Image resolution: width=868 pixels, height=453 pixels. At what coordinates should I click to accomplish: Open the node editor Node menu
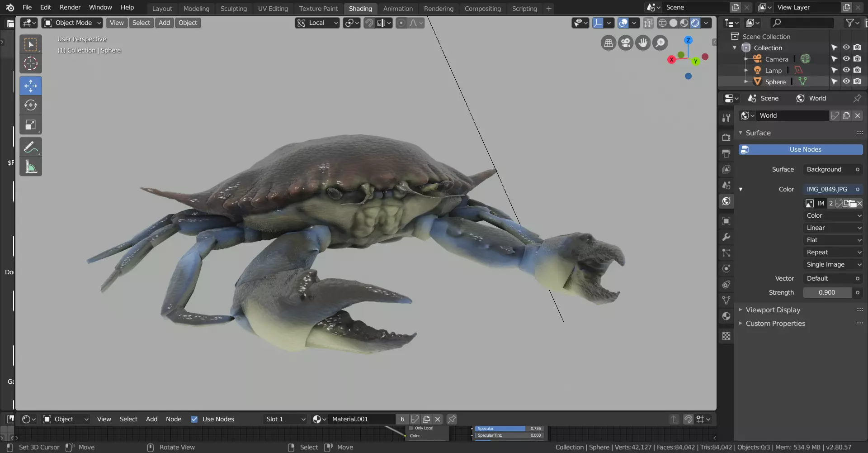pos(174,419)
